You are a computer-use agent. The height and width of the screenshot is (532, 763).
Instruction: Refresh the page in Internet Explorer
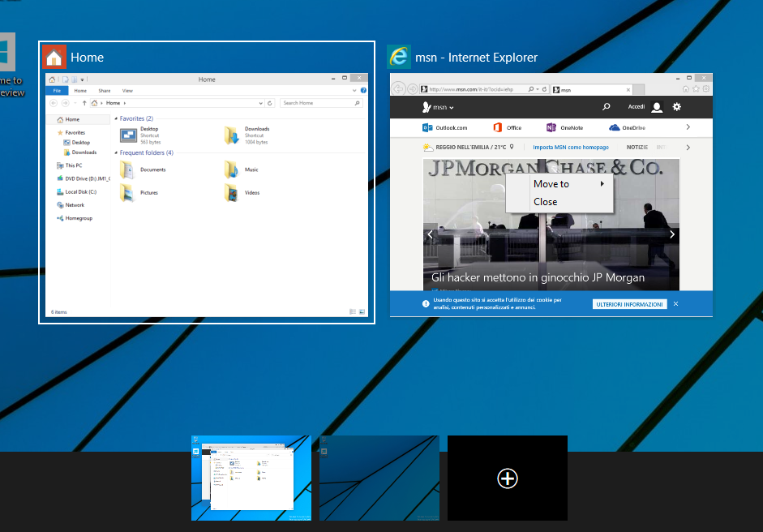545,89
